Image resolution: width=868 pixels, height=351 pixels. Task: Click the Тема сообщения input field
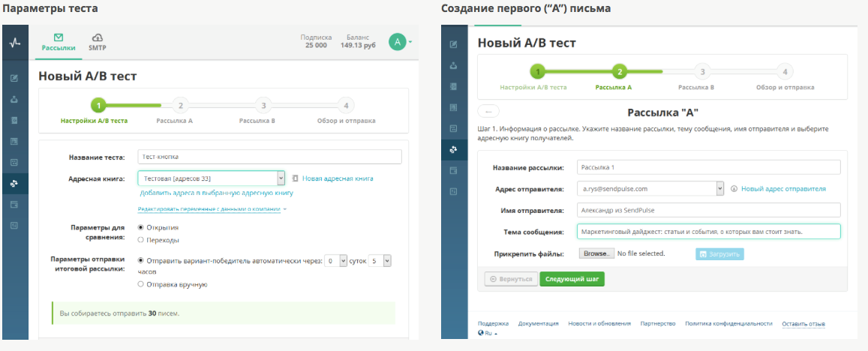point(708,232)
